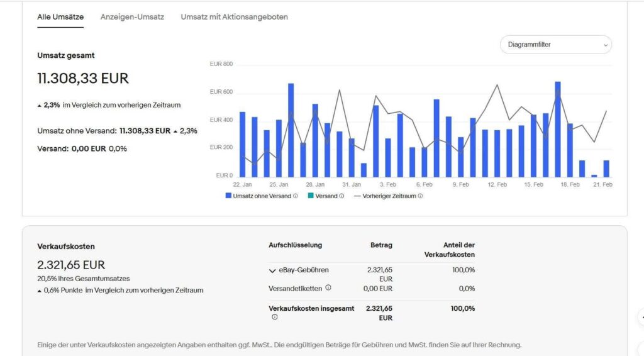Open Umsatz mit Aktionsangeboten tab
This screenshot has width=644, height=356.
234,17
